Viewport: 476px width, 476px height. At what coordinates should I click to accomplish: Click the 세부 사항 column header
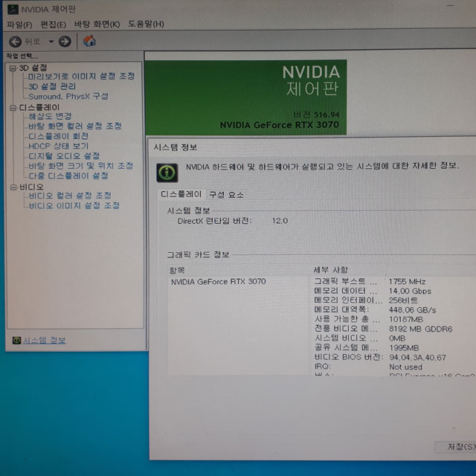pyautogui.click(x=330, y=269)
